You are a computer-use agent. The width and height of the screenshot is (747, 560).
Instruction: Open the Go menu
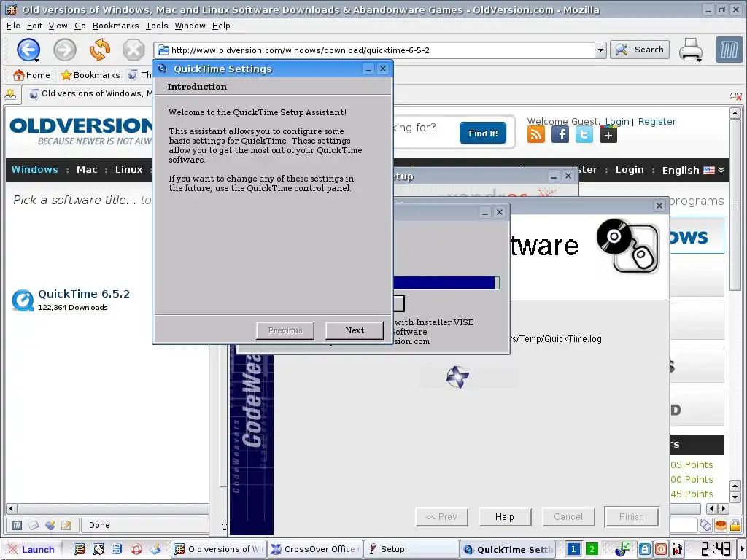[x=80, y=26]
